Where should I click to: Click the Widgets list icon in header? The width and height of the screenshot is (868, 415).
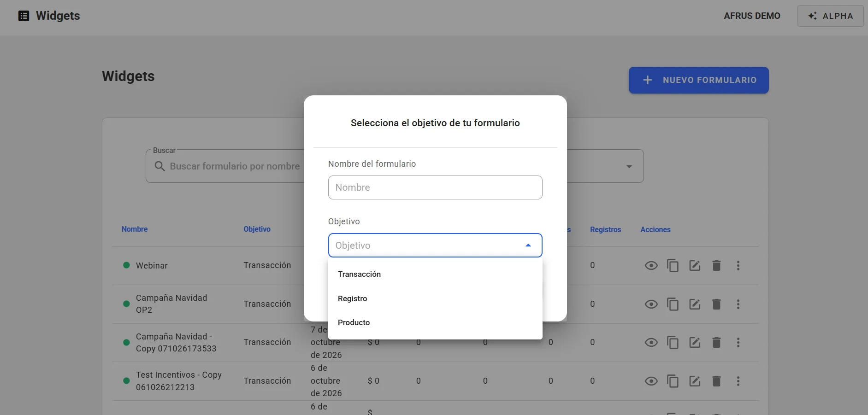pyautogui.click(x=24, y=16)
